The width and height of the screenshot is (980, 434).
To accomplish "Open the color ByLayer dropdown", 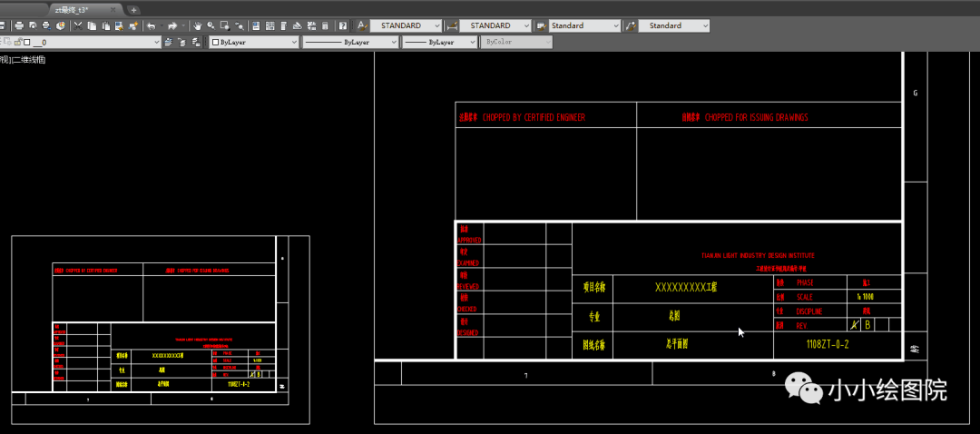I will tap(254, 42).
